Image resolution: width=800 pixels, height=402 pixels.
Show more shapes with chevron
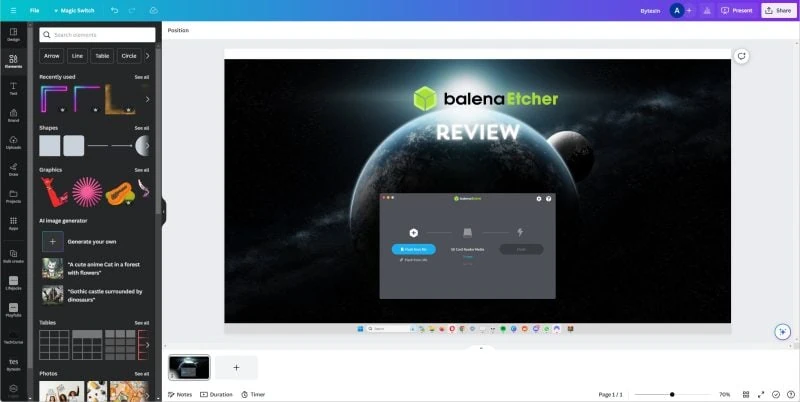point(147,146)
